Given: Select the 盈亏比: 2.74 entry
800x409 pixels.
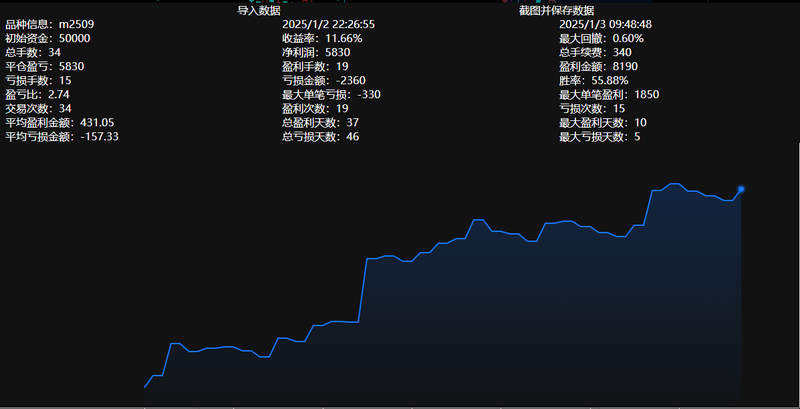Looking at the screenshot, I should coord(37,94).
